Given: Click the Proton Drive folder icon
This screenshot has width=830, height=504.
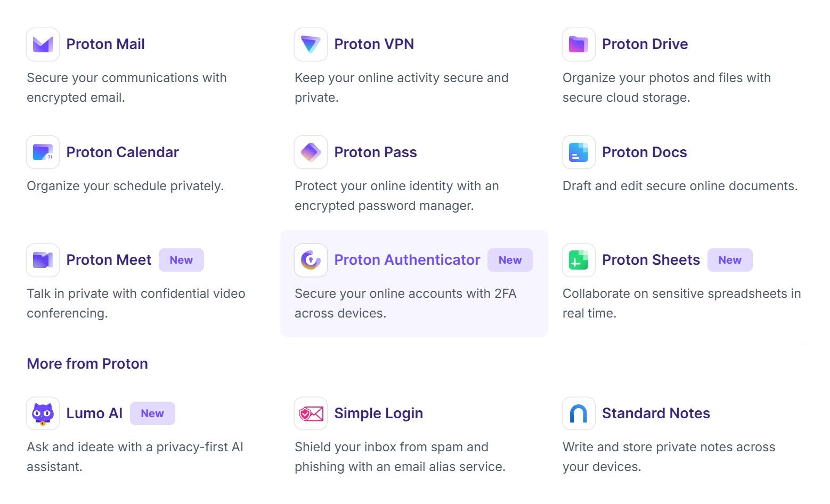Looking at the screenshot, I should pos(579,44).
